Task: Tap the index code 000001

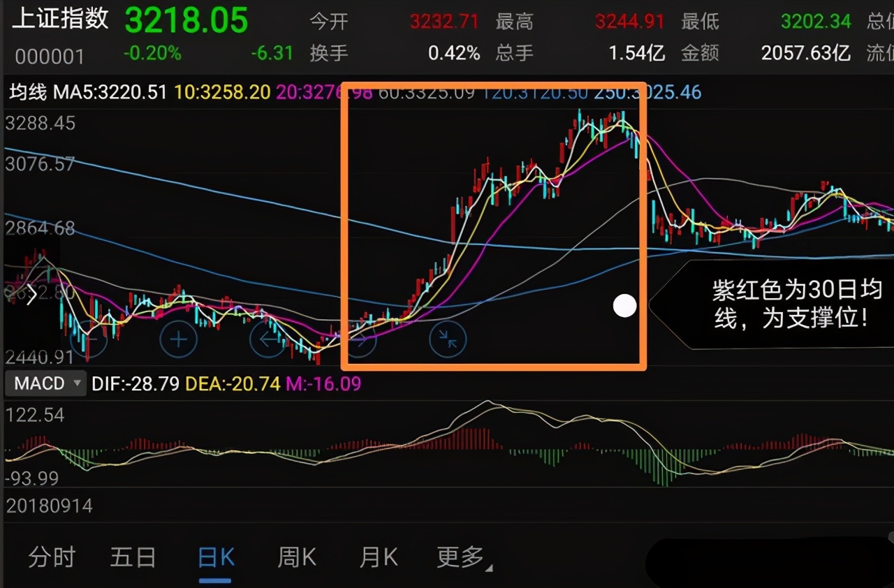Action: click(x=50, y=56)
